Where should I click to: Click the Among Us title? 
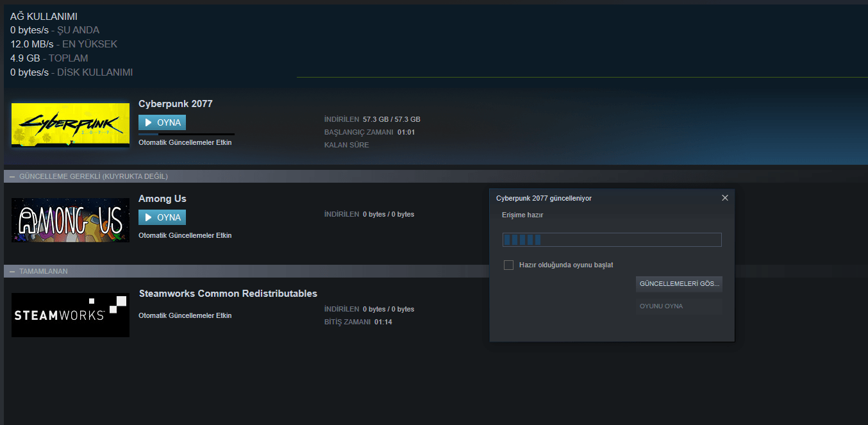tap(162, 199)
